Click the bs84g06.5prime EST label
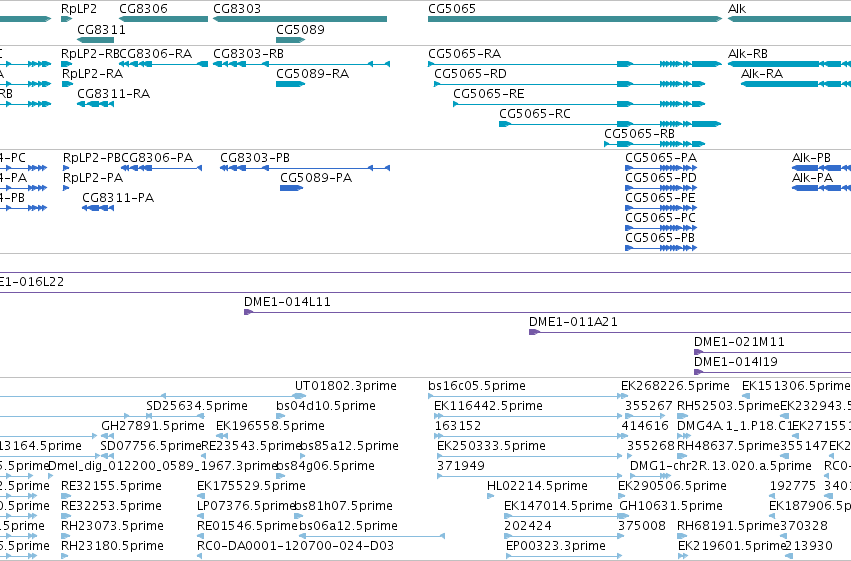The width and height of the screenshot is (851, 561). pyautogui.click(x=326, y=467)
